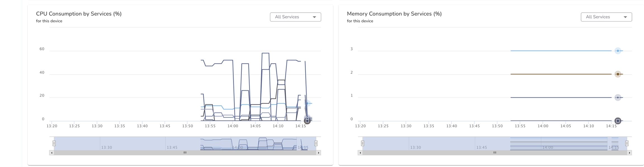Click right scroll arrow under CPU chart
This screenshot has height=167, width=644.
point(318,153)
